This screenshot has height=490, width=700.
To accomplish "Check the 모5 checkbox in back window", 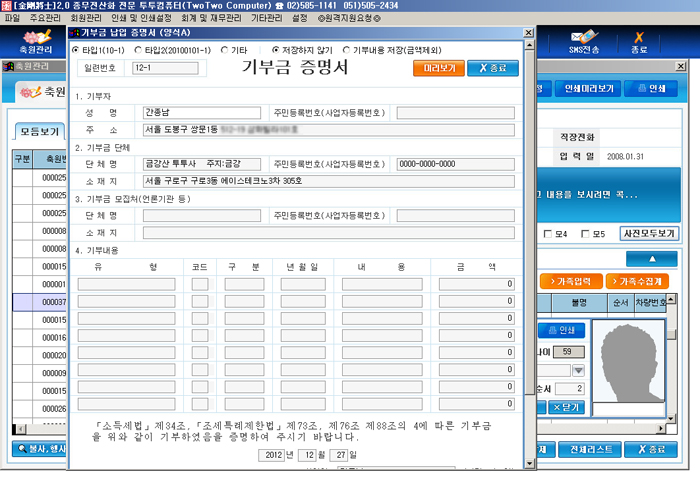I will coord(585,234).
